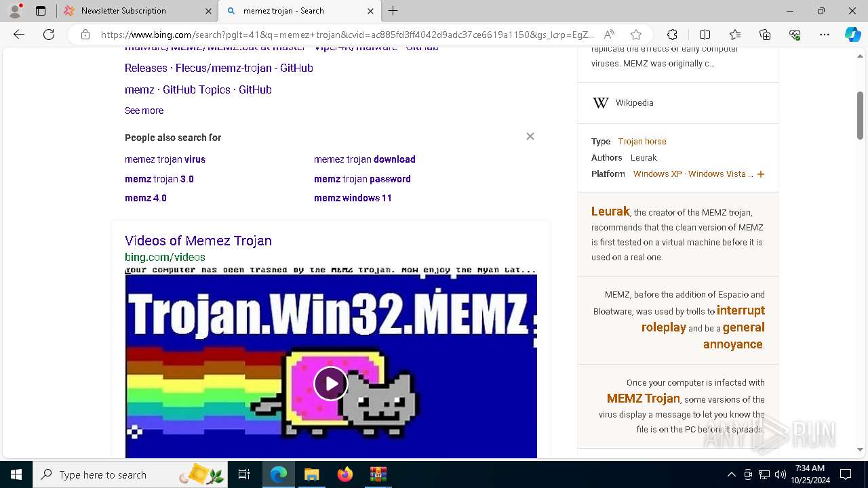
Task: Refresh the current page
Action: click(49, 35)
